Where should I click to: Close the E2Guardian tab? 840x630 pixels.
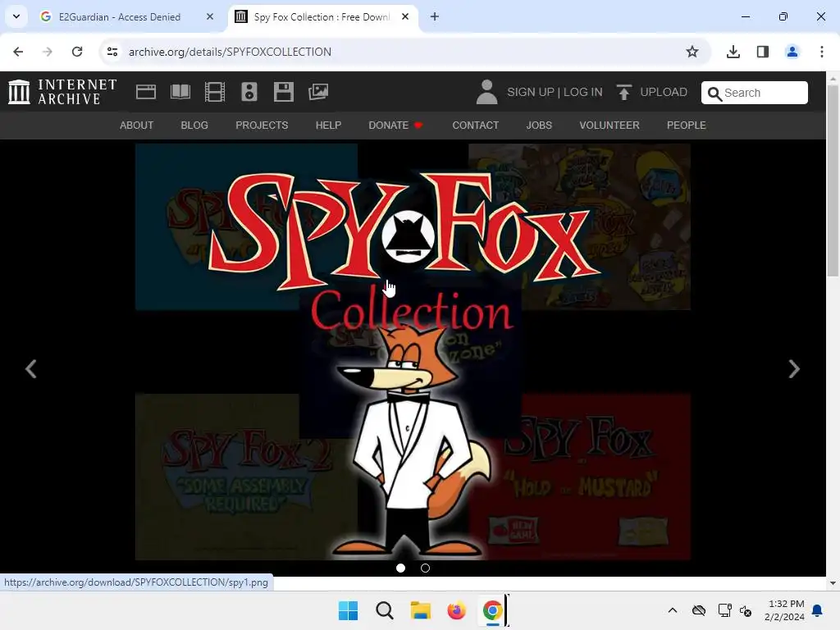pos(210,16)
